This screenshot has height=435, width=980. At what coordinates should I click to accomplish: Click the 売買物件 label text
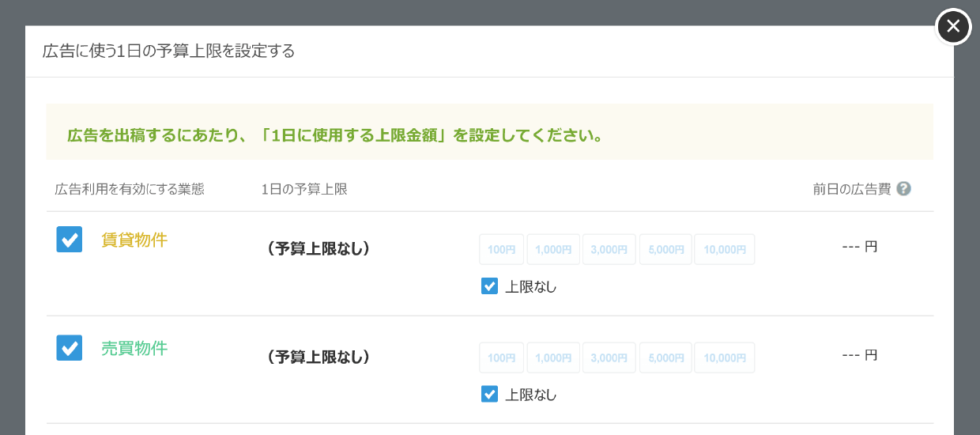tap(134, 348)
